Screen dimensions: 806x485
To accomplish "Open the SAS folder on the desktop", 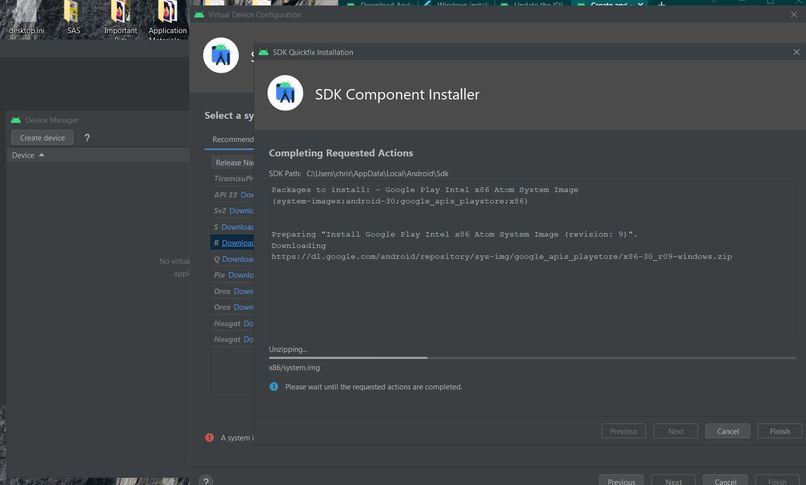I will click(73, 18).
